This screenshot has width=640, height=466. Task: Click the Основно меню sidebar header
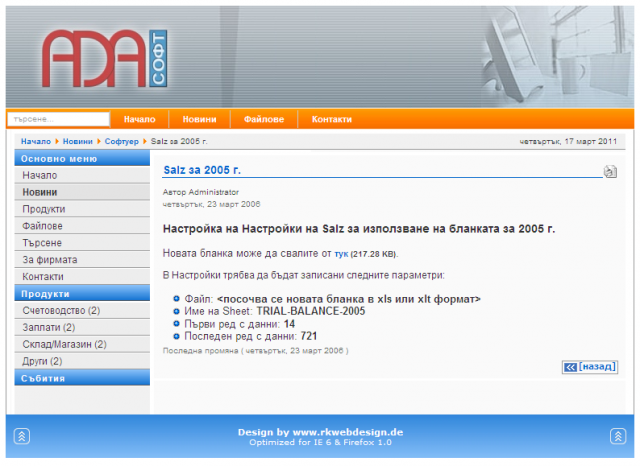click(82, 158)
